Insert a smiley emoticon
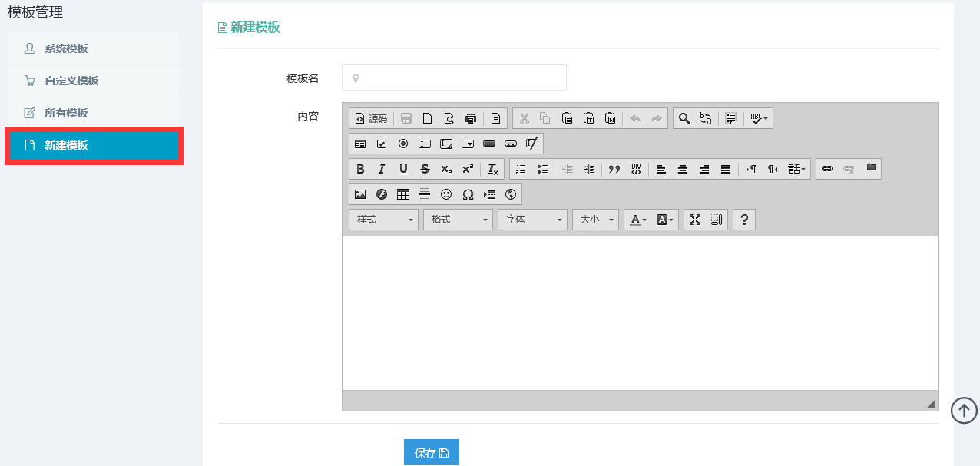 (x=446, y=194)
